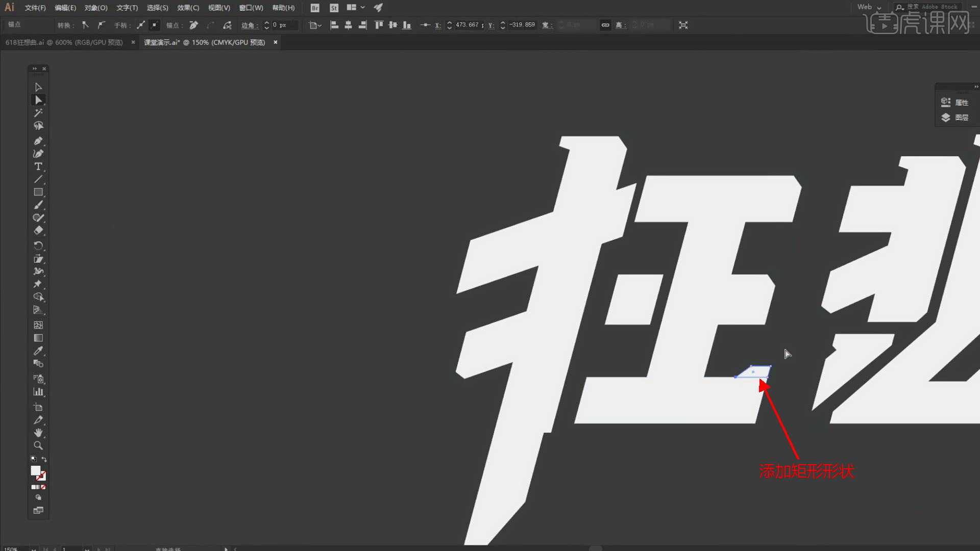The height and width of the screenshot is (551, 980).
Task: Open the 效果(C) menu
Action: coord(188,8)
